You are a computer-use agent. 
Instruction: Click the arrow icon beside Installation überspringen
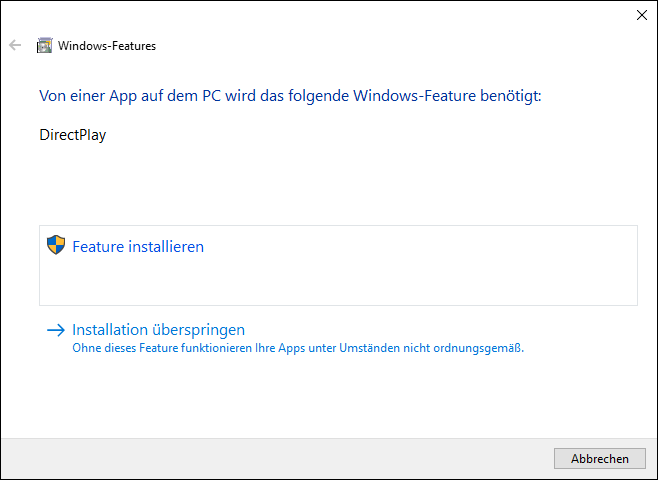[56, 330]
